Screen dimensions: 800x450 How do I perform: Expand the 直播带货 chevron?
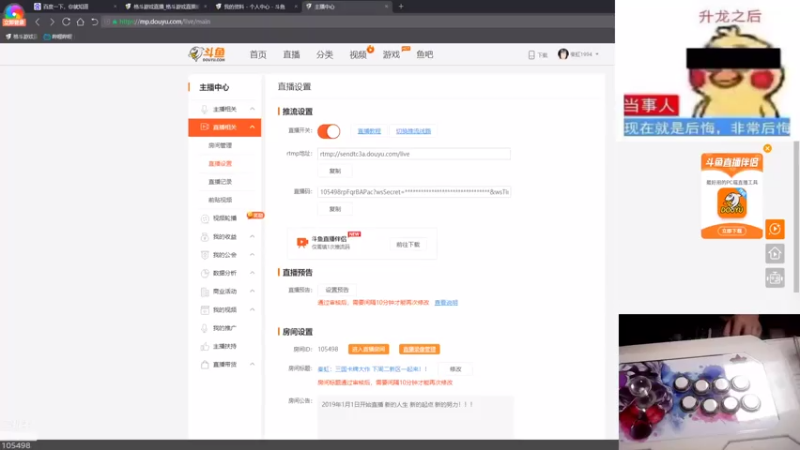(x=252, y=364)
